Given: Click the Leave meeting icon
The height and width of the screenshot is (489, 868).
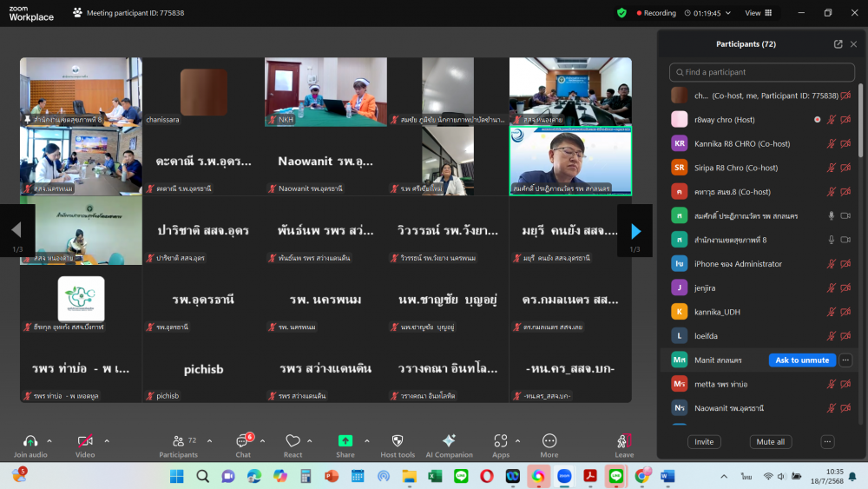Looking at the screenshot, I should pyautogui.click(x=624, y=441).
